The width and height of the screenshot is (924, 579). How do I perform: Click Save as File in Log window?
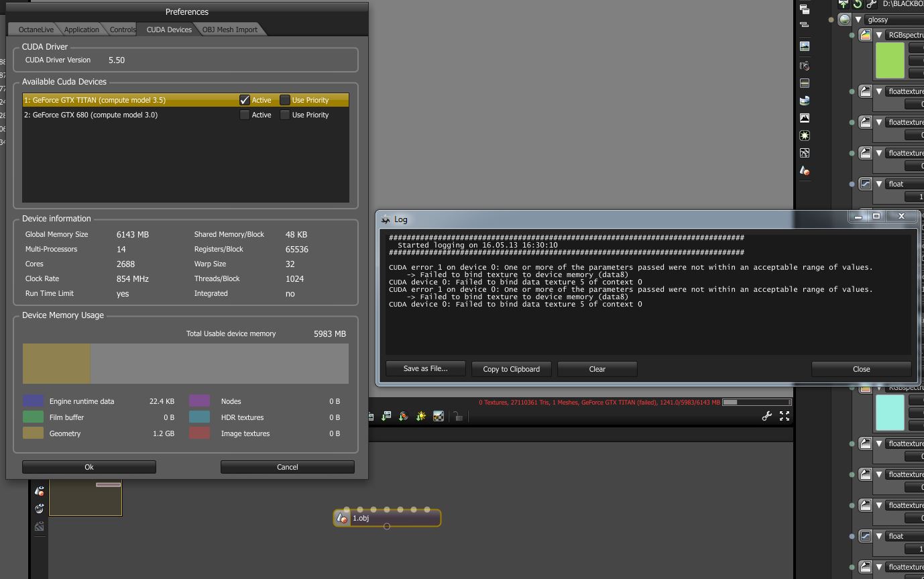tap(425, 369)
